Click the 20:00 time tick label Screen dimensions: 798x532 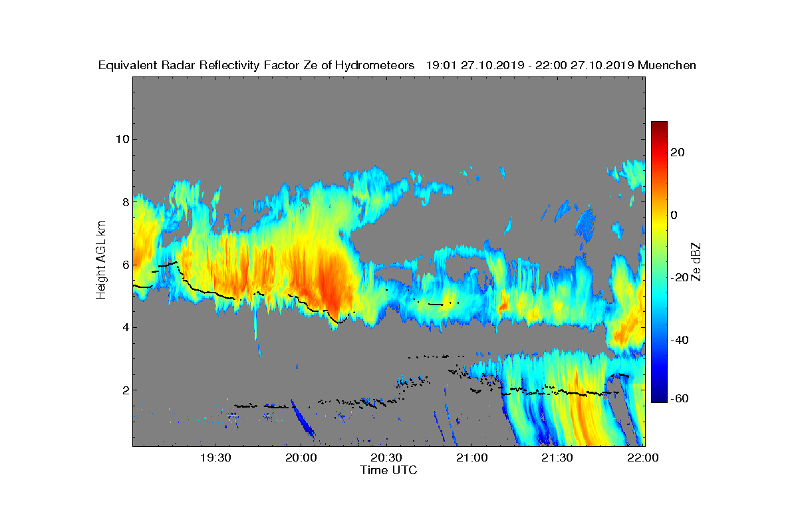(301, 458)
